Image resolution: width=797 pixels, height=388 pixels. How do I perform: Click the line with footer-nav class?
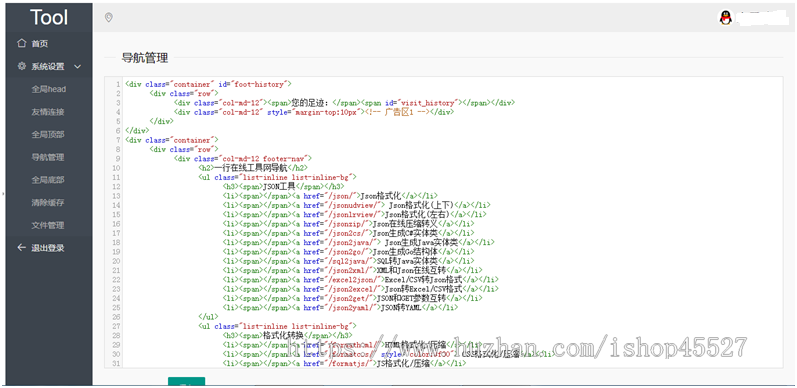pos(243,159)
